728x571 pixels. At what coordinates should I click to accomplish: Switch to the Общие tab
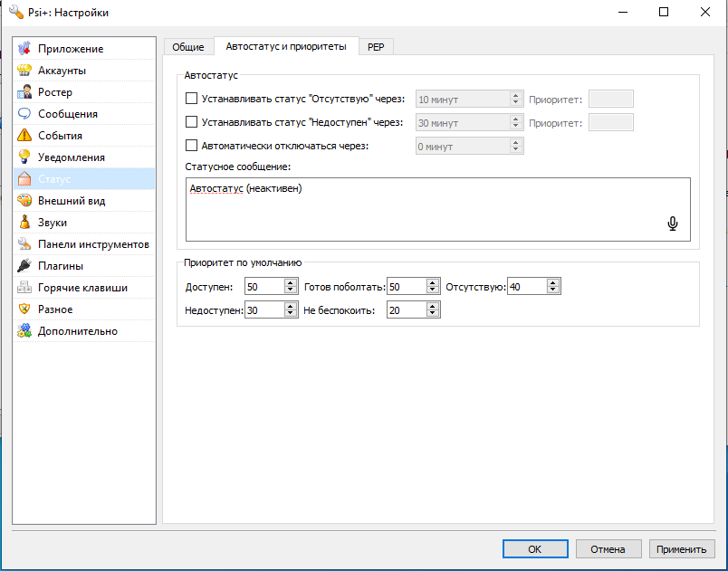188,47
